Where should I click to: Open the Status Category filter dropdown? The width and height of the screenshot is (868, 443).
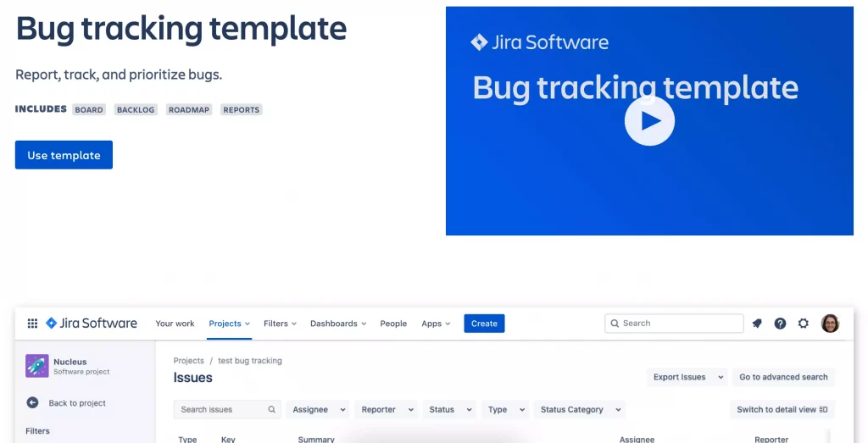tap(580, 410)
